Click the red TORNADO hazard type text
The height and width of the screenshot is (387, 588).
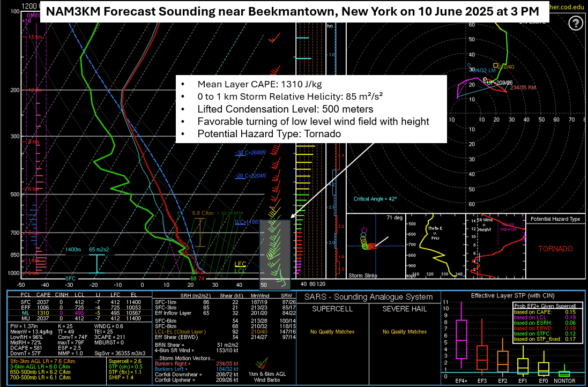click(555, 249)
